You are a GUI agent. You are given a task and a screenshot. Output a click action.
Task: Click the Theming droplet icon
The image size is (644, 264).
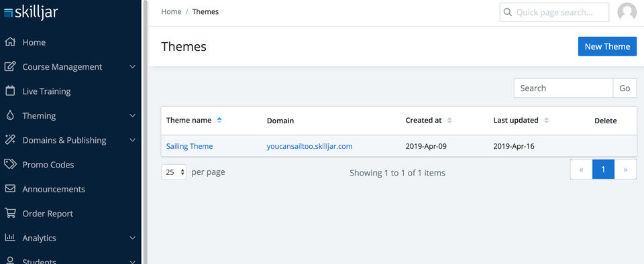click(10, 116)
